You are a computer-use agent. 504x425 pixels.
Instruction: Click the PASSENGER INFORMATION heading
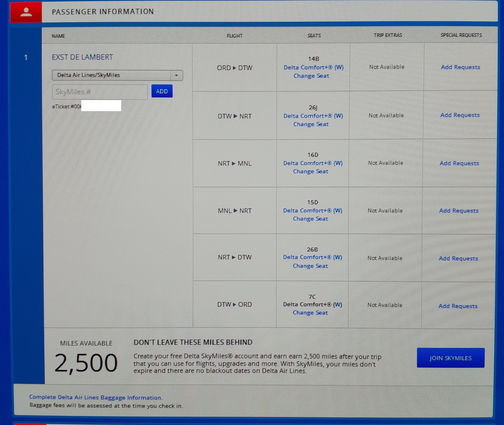click(103, 12)
